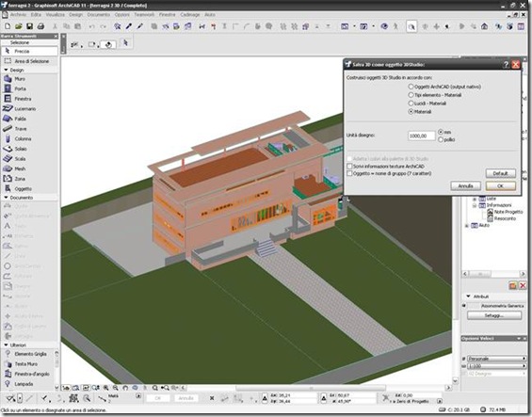Collapse the Documento toolbox section
The width and height of the screenshot is (532, 417).
click(x=6, y=197)
